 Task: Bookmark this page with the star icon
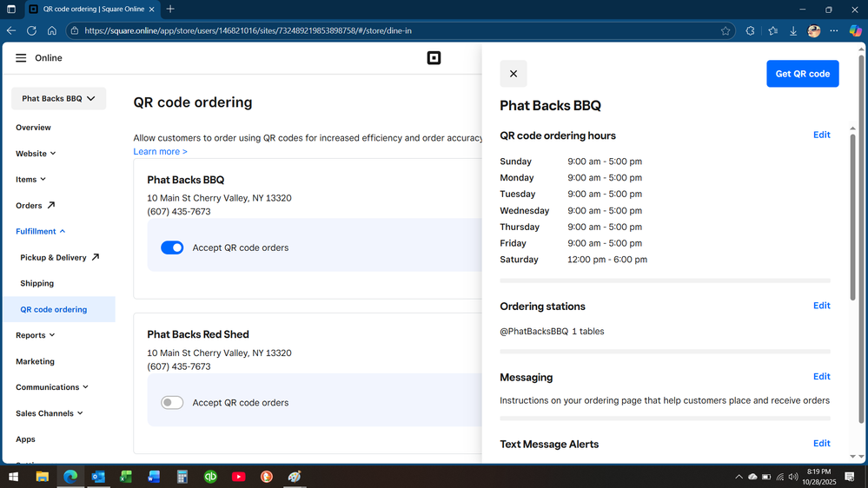726,30
